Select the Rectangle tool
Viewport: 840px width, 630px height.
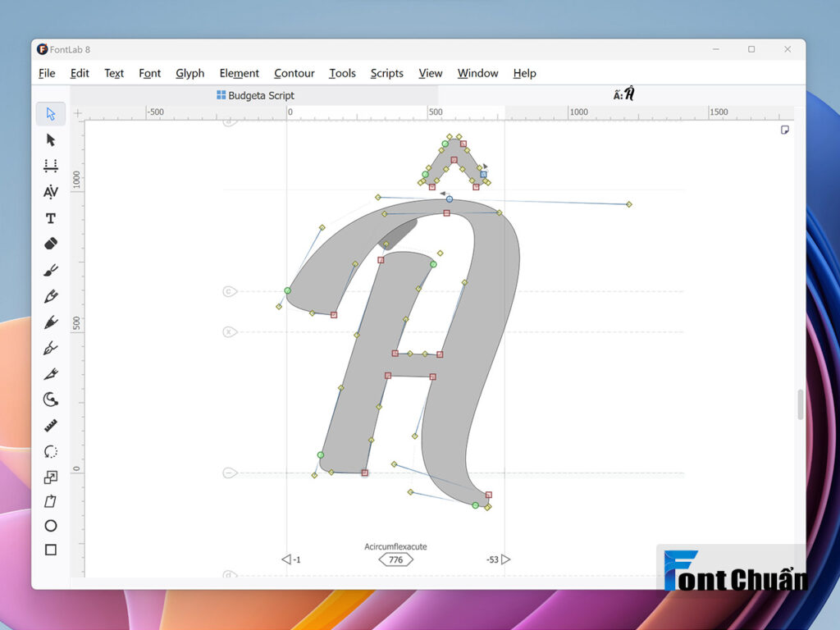(50, 550)
